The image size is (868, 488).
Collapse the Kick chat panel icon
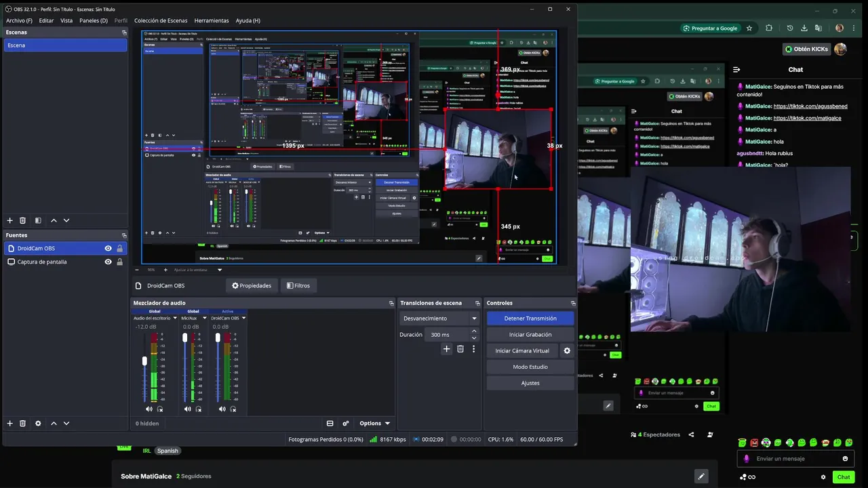736,69
